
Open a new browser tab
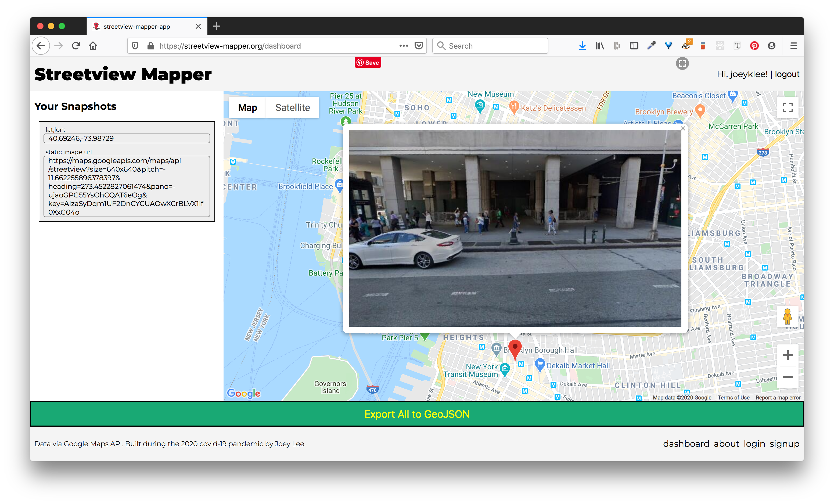click(217, 26)
